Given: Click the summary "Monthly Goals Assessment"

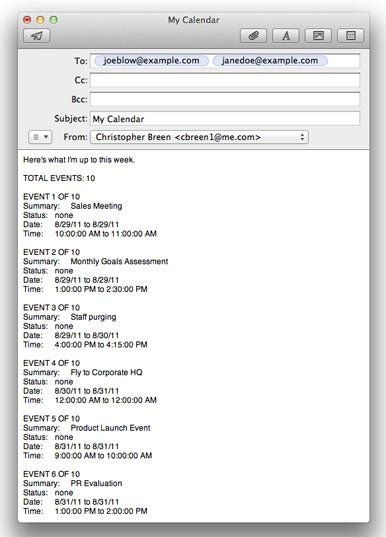Looking at the screenshot, I should tap(119, 261).
